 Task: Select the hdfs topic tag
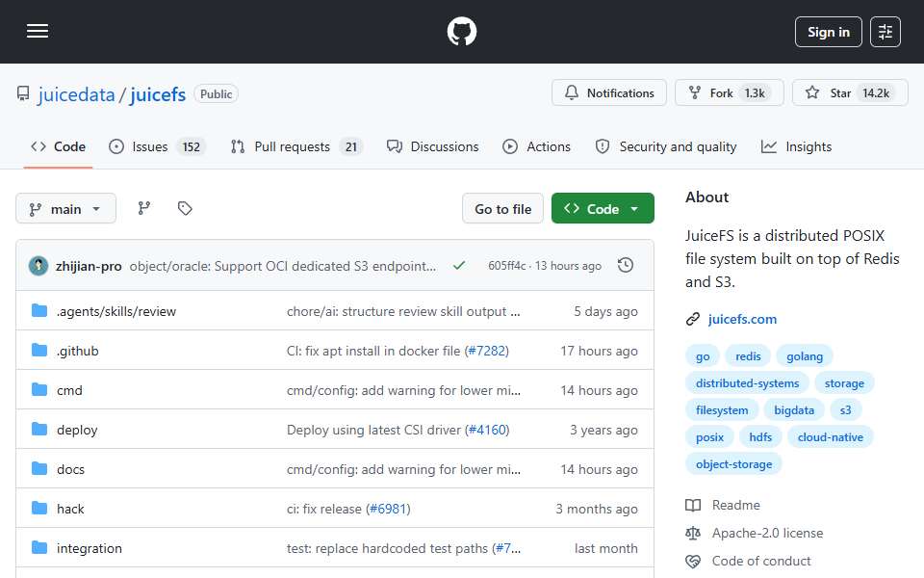pos(760,437)
